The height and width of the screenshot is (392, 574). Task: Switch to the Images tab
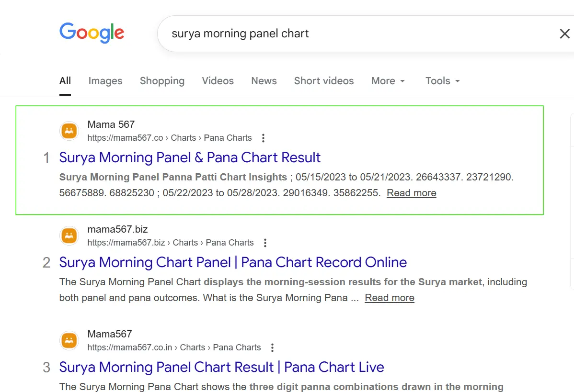point(105,81)
